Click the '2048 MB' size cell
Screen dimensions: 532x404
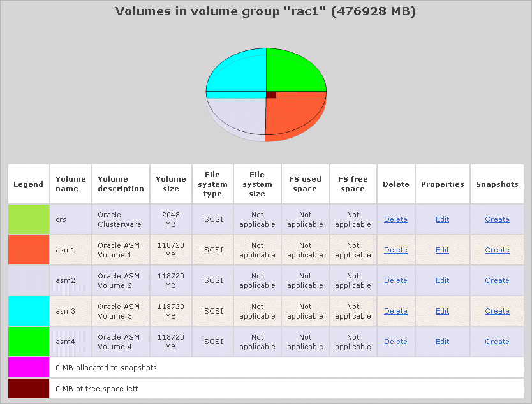(x=171, y=219)
